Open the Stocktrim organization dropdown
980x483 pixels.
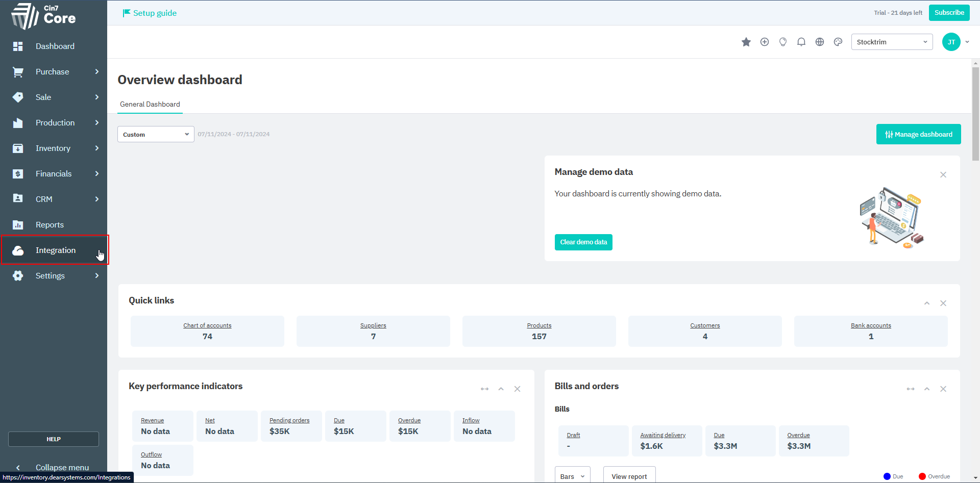pos(891,42)
